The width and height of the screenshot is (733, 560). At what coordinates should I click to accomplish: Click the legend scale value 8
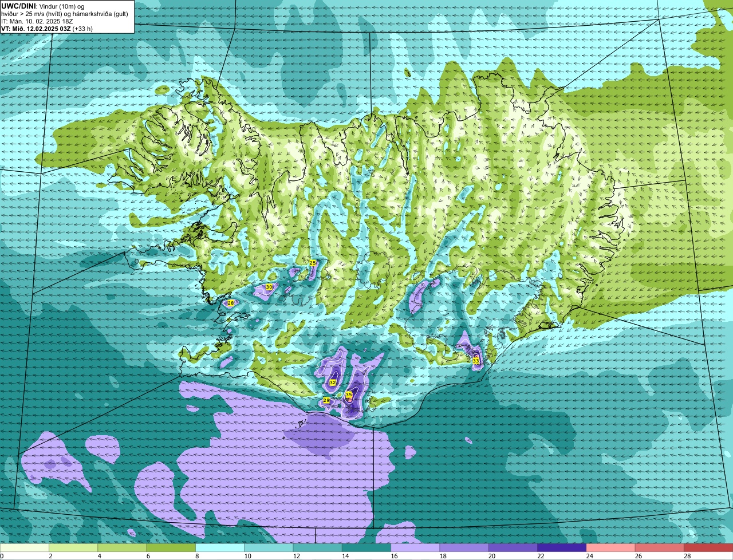coord(197,556)
